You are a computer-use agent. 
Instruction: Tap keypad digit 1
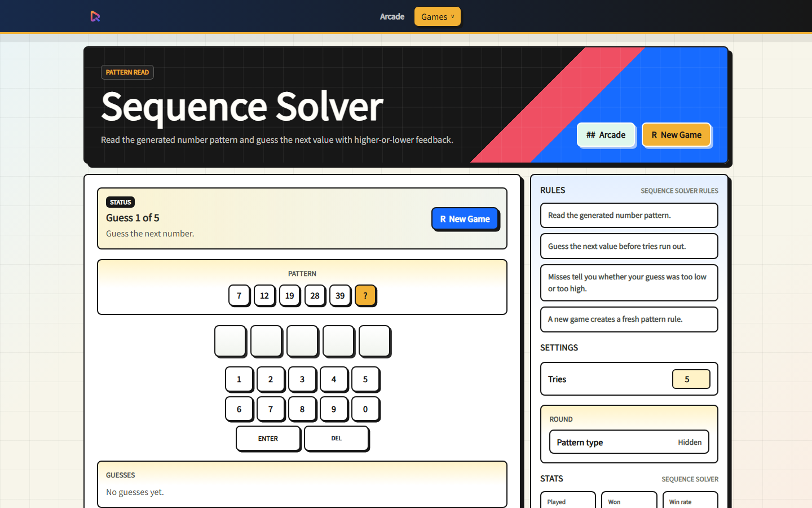pos(239,379)
